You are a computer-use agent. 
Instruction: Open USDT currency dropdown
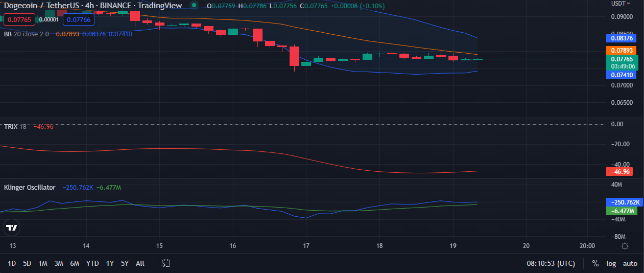(621, 3)
